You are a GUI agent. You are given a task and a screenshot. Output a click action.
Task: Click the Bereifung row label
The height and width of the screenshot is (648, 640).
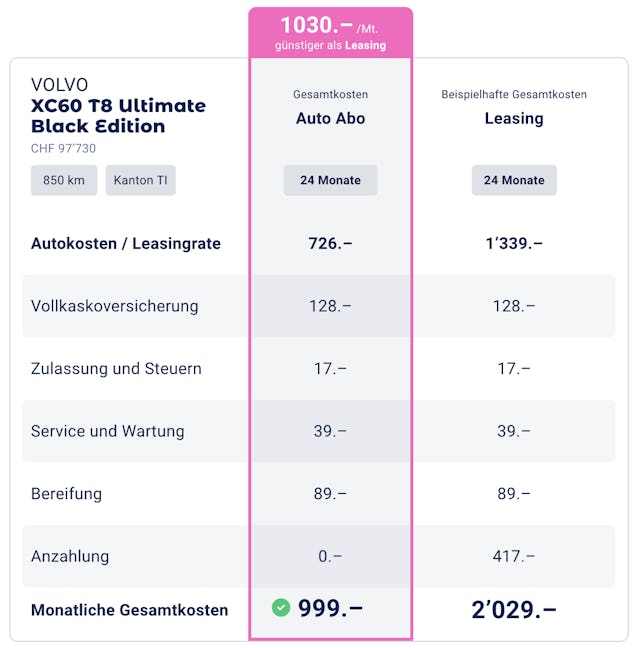[67, 493]
